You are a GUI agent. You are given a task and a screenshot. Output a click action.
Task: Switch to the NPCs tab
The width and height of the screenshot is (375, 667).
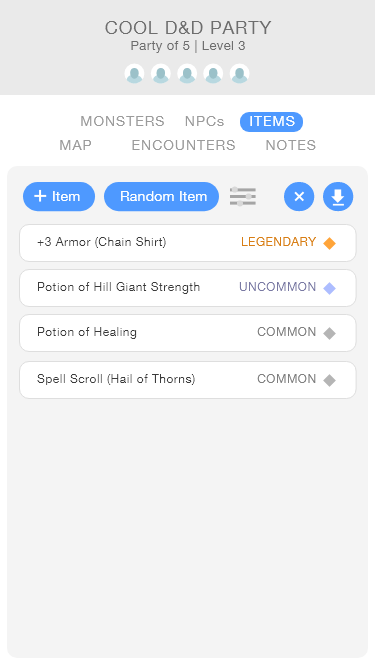pyautogui.click(x=205, y=122)
